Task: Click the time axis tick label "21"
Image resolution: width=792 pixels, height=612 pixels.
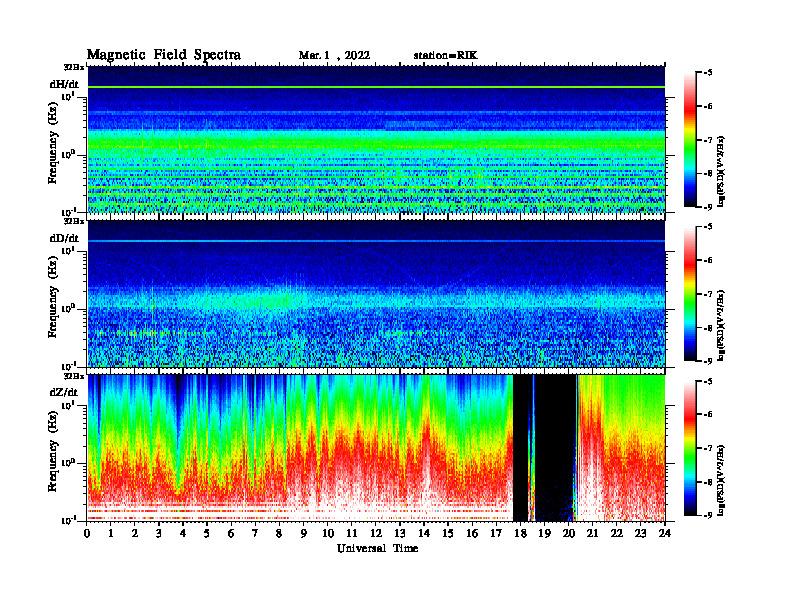Action: coord(592,533)
